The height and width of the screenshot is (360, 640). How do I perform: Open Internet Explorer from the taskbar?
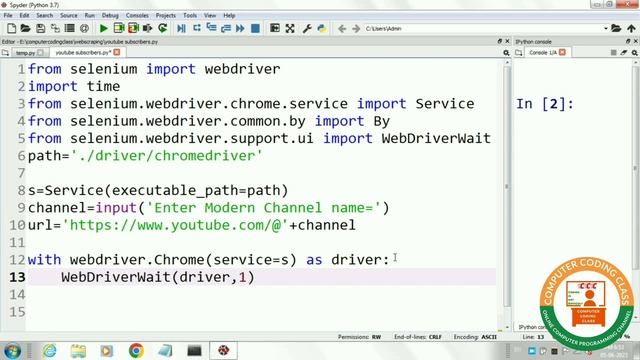tap(50, 351)
